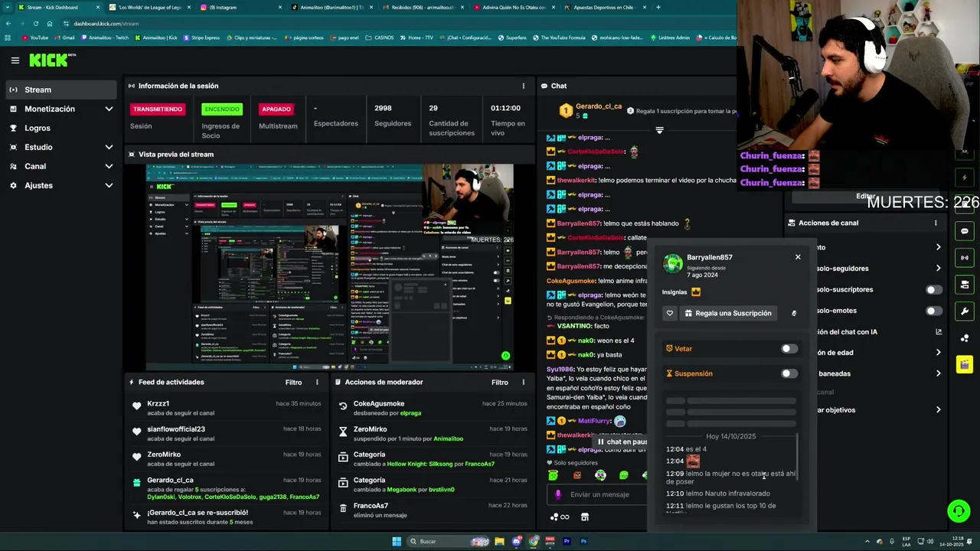Open the hamburger menu beside the Kick logo

(15, 60)
